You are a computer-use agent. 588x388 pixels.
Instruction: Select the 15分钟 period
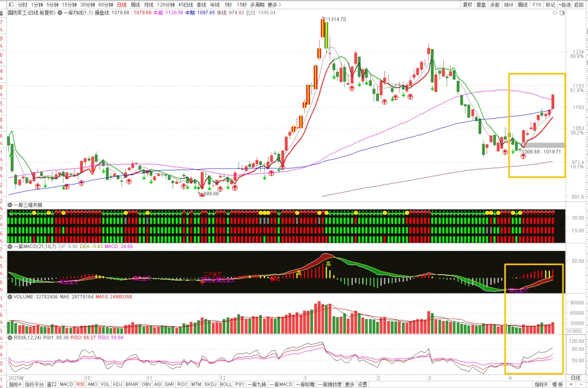click(x=69, y=4)
